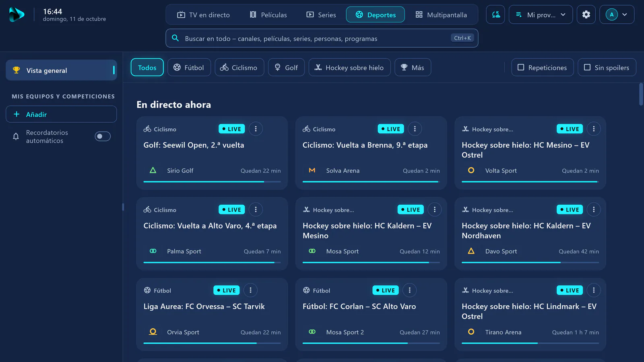Open options menu on Vuelta a Brenna card

415,129
